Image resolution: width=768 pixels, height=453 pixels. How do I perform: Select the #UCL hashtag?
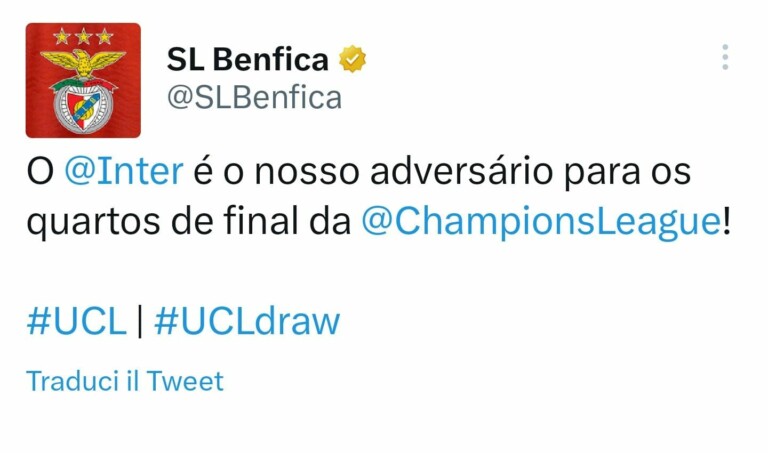(76, 321)
